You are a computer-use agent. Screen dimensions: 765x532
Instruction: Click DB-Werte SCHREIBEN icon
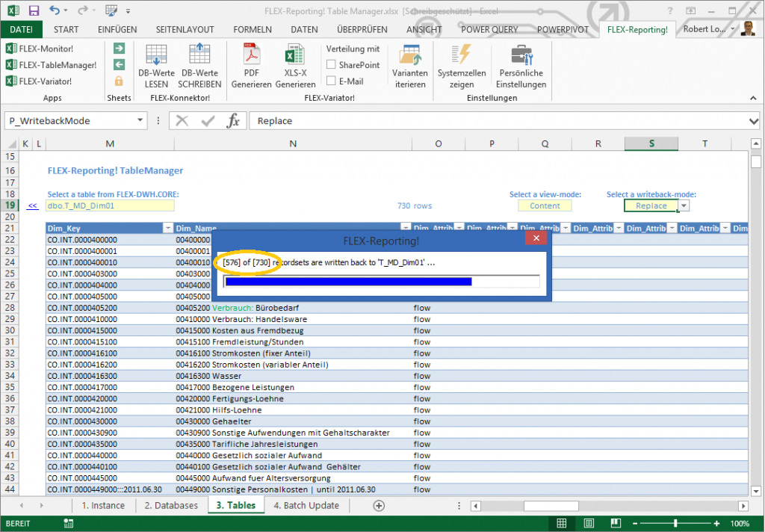click(x=199, y=66)
